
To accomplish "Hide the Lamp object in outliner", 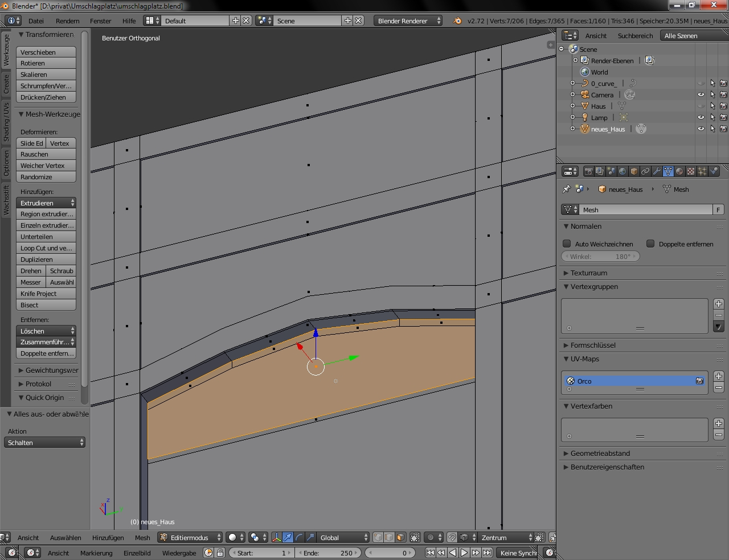I will pyautogui.click(x=701, y=118).
